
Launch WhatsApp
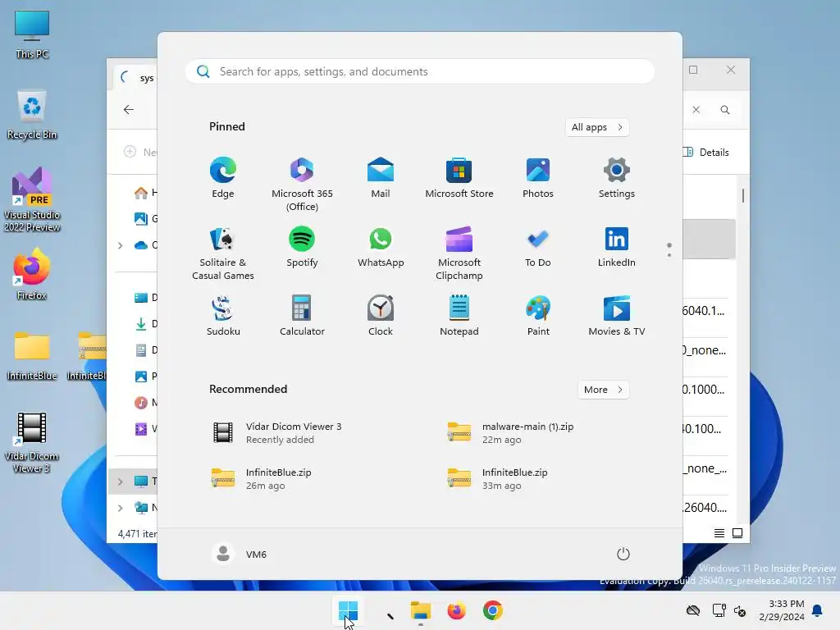381,247
